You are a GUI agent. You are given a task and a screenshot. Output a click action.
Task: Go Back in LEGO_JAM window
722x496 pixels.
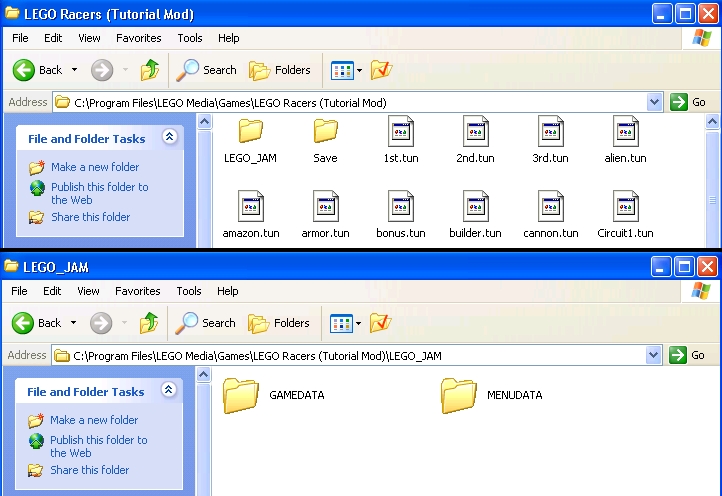37,323
